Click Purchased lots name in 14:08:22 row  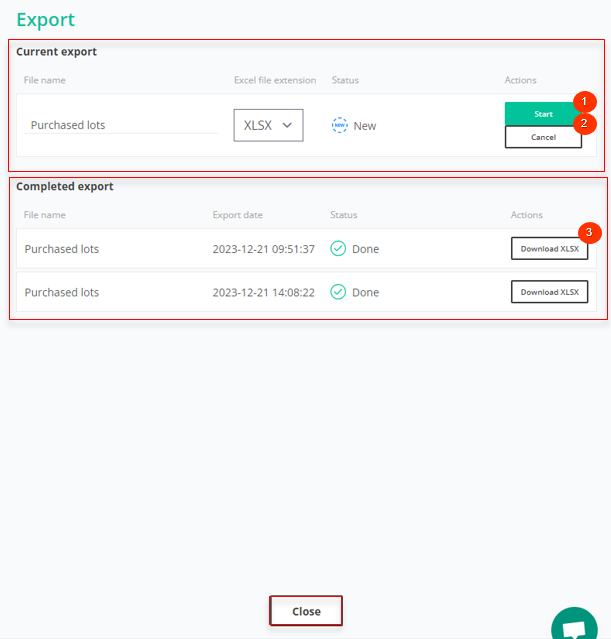coord(62,292)
